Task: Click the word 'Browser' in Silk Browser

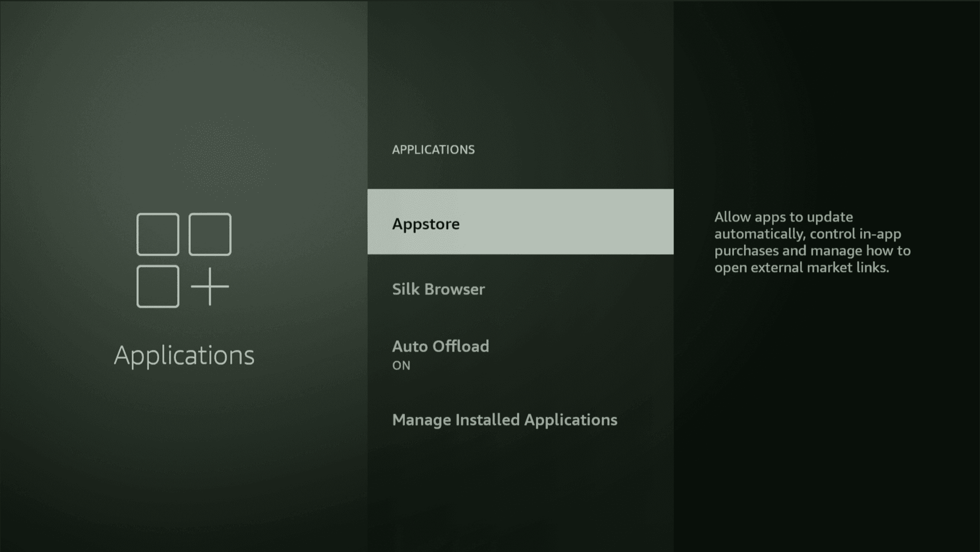Action: [x=455, y=289]
